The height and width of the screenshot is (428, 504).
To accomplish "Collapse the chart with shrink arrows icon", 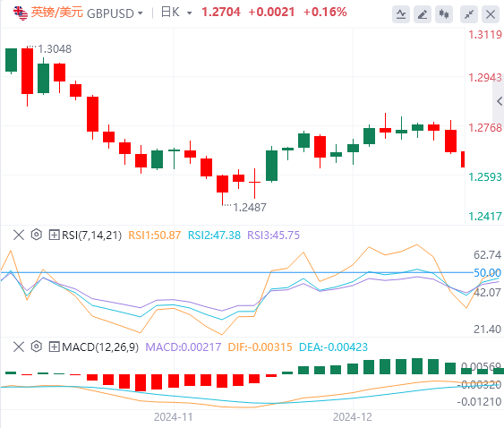I will click(x=469, y=14).
